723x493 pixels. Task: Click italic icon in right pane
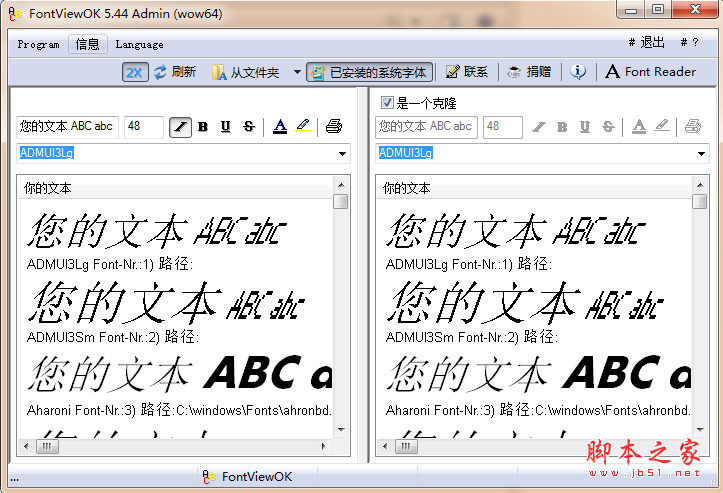539,127
